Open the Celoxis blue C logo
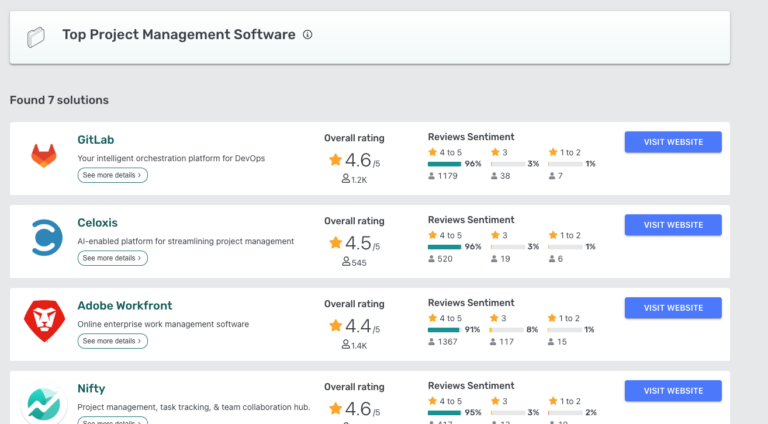The width and height of the screenshot is (768, 424). click(47, 237)
